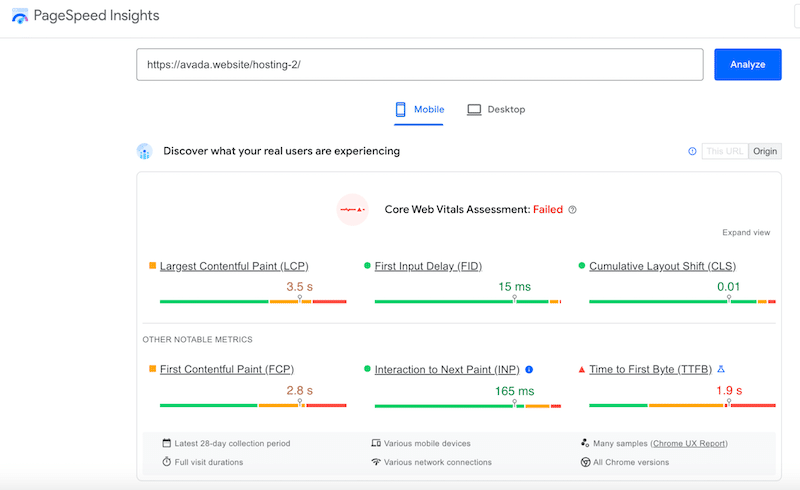The image size is (800, 490).
Task: Click the FCP value 2.8 s
Action: [x=299, y=390]
